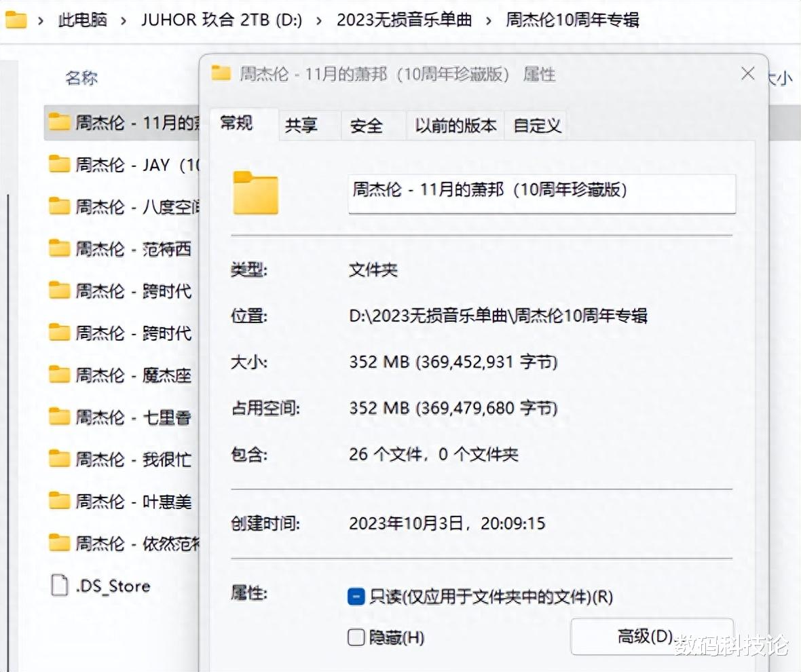Select folder icon of 周杰伦 - 依然范特西 row

59,543
